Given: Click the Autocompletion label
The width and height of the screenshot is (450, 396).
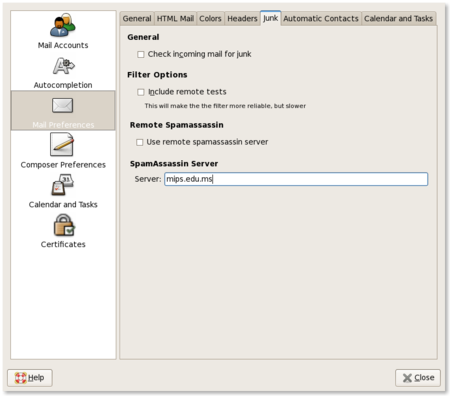Looking at the screenshot, I should click(63, 85).
